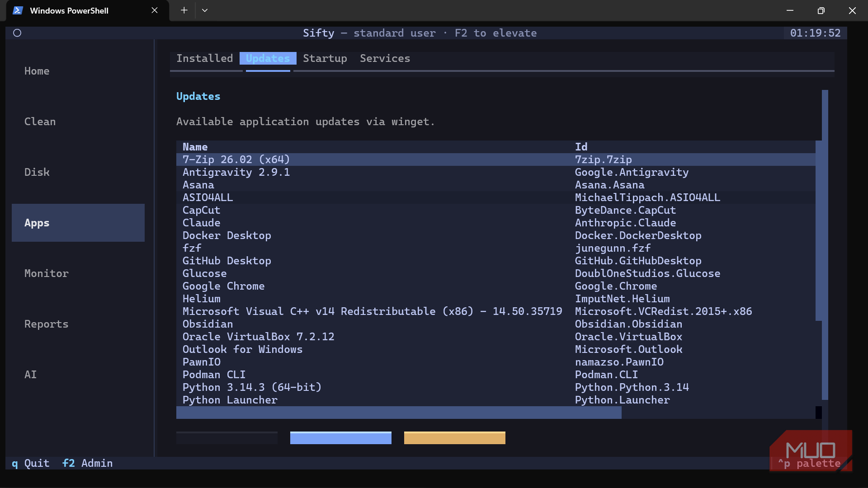Minimize the terminal window
The height and width of the screenshot is (488, 868).
click(x=790, y=10)
